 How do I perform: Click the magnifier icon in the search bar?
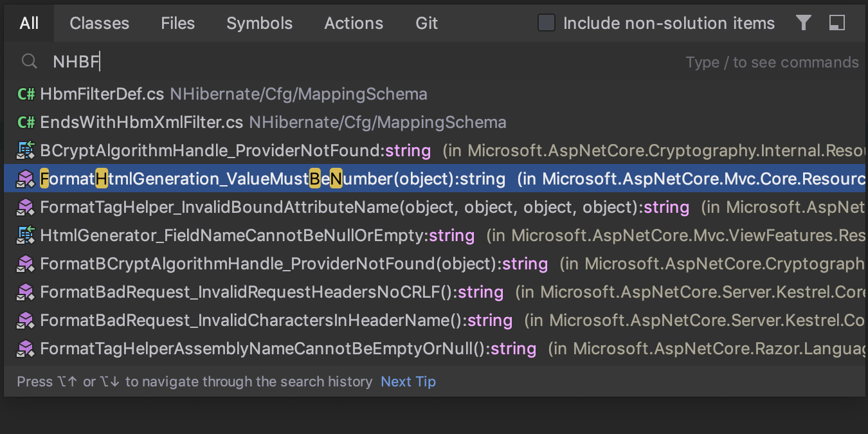[x=29, y=61]
